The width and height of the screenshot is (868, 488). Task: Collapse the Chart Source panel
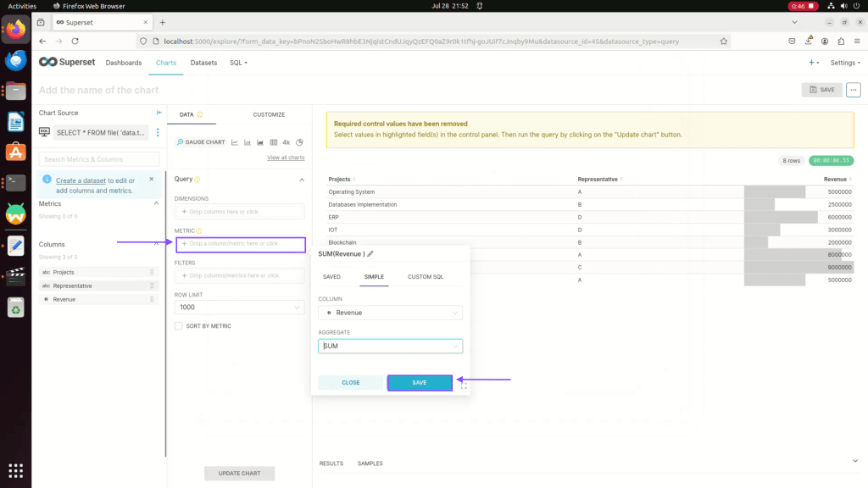[x=159, y=113]
